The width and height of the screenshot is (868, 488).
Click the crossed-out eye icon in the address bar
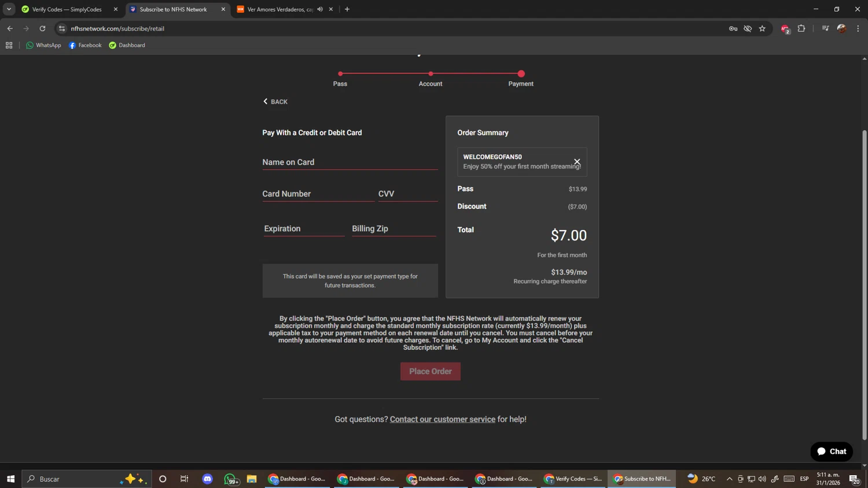coord(748,28)
